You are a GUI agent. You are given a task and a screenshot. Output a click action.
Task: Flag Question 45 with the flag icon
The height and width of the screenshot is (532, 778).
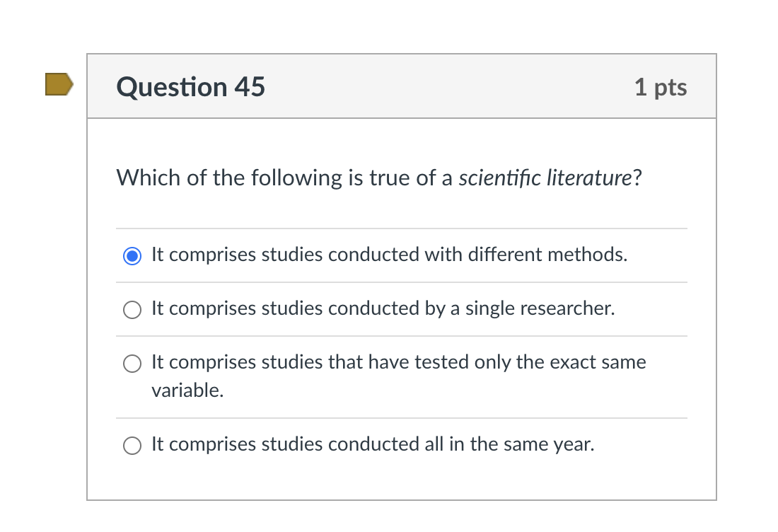(59, 84)
